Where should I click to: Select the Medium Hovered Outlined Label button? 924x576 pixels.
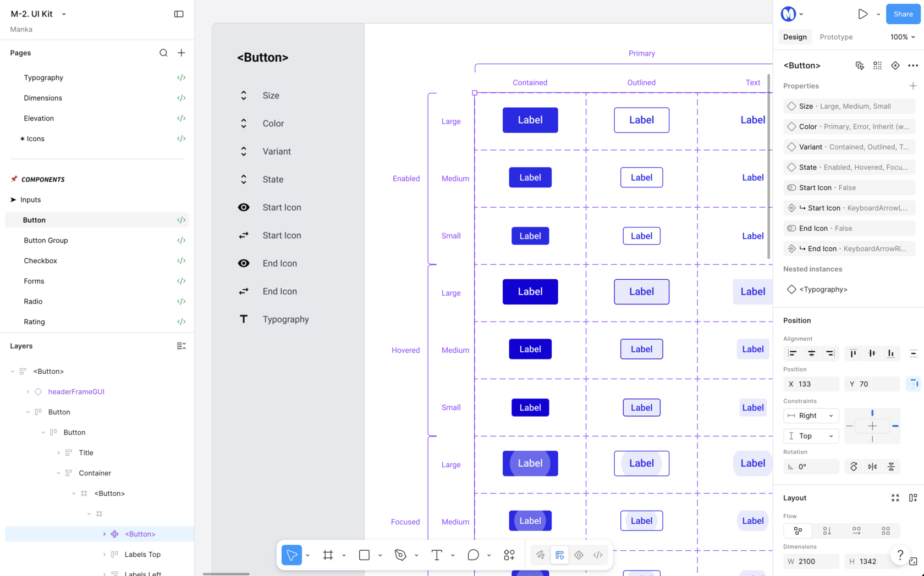pos(641,349)
